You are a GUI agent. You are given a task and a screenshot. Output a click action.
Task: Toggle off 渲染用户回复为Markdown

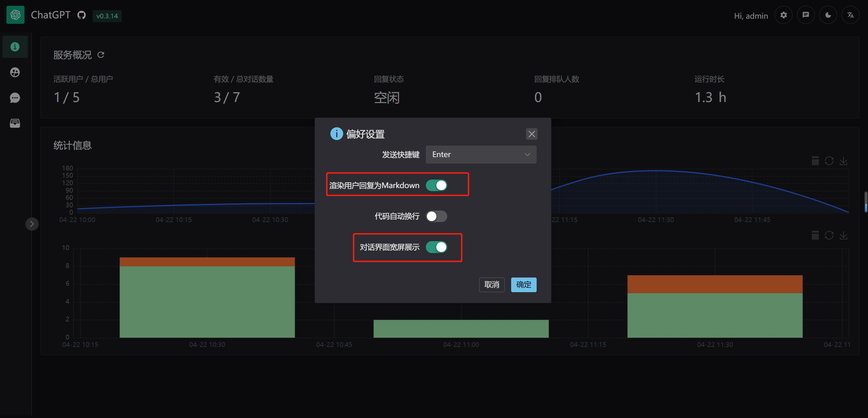pos(437,185)
